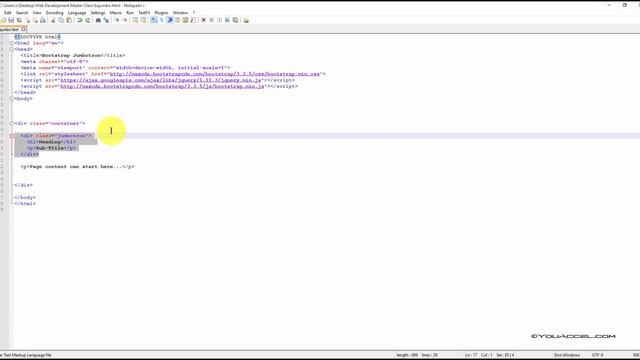Open the View menu
This screenshot has width=640, height=360.
pyautogui.click(x=37, y=13)
